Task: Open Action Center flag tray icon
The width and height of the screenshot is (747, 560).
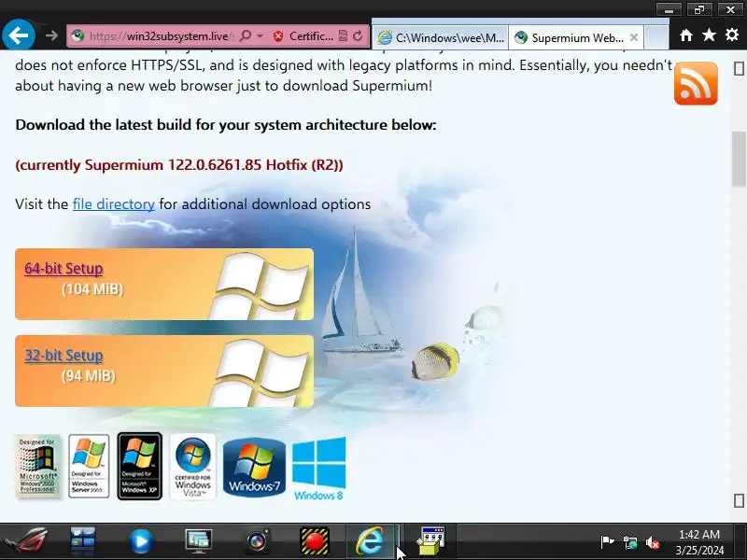Action: [607, 542]
